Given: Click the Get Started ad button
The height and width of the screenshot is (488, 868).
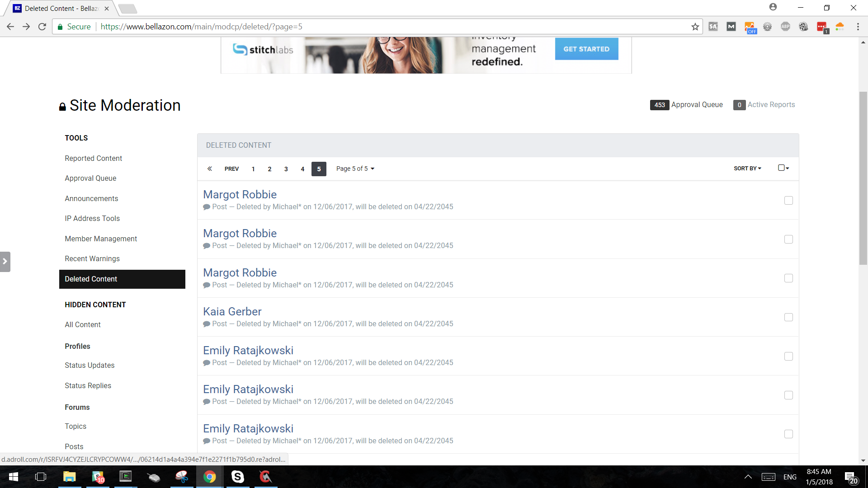Looking at the screenshot, I should point(586,49).
